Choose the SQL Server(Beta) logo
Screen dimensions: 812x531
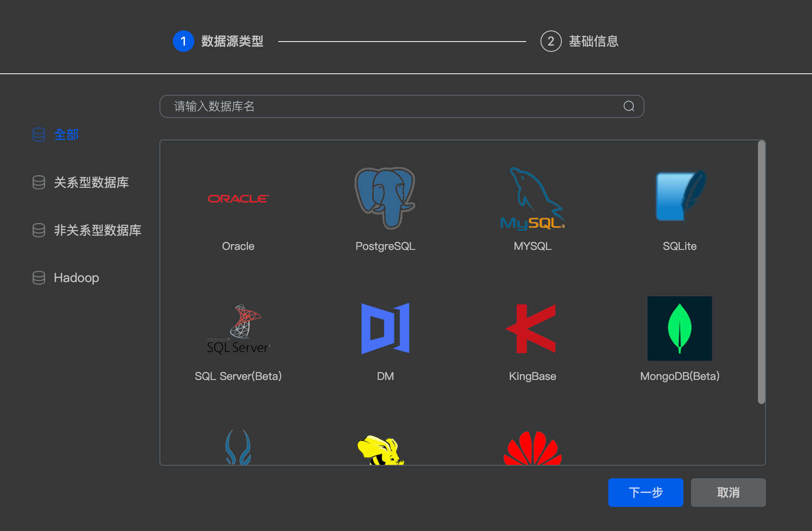point(239,329)
